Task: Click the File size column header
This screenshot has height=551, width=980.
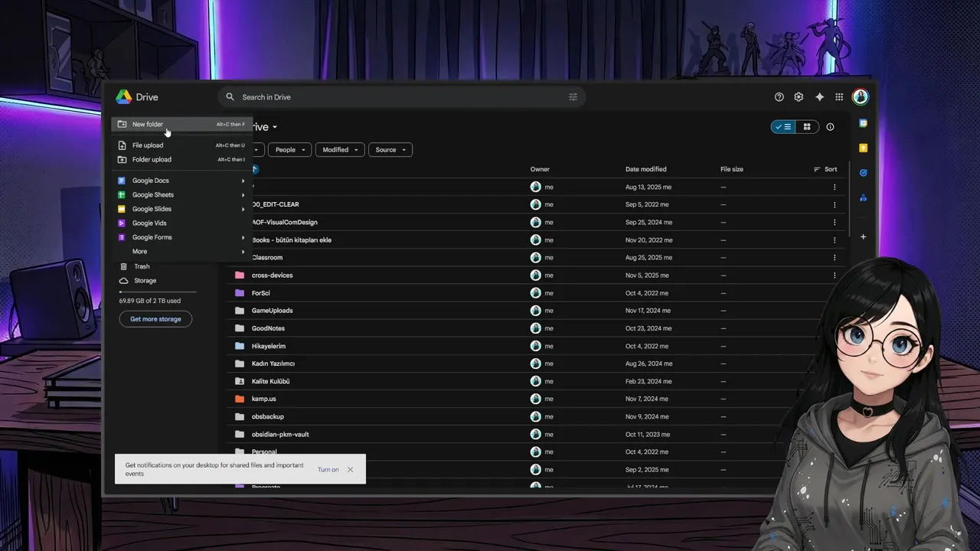Action: click(732, 169)
